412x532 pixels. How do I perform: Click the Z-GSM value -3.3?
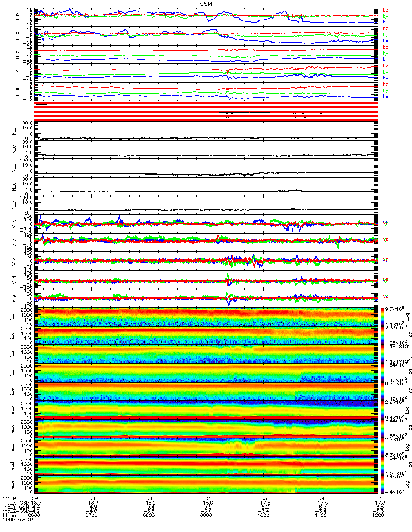378,512
